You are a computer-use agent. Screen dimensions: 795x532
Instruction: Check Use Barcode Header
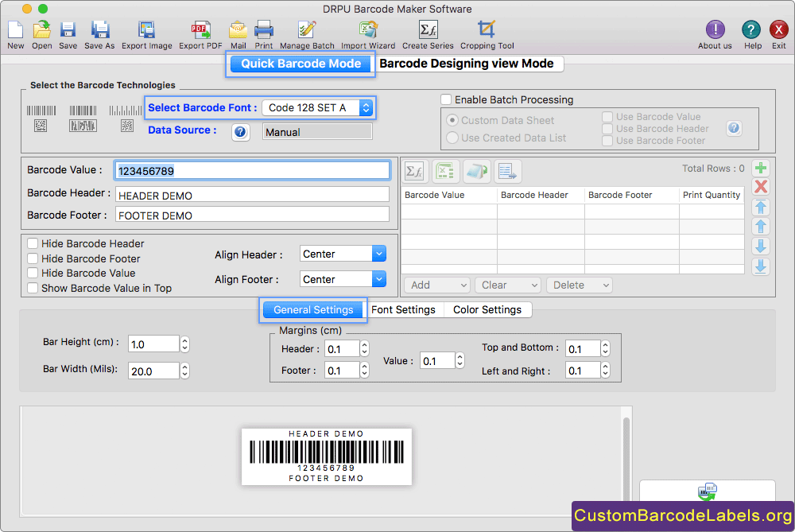(x=607, y=129)
